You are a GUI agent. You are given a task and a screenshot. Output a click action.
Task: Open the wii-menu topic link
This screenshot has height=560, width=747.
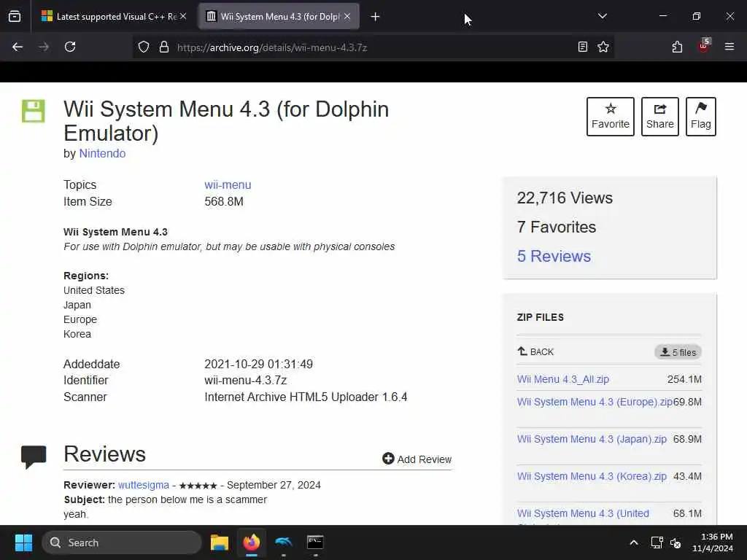(228, 184)
